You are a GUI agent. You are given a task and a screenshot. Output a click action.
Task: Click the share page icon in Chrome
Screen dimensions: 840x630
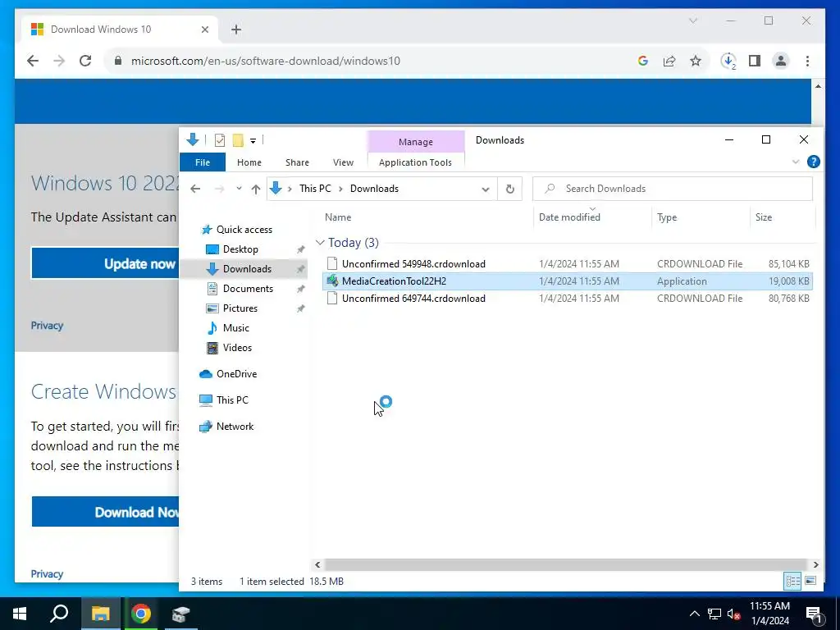tap(669, 61)
